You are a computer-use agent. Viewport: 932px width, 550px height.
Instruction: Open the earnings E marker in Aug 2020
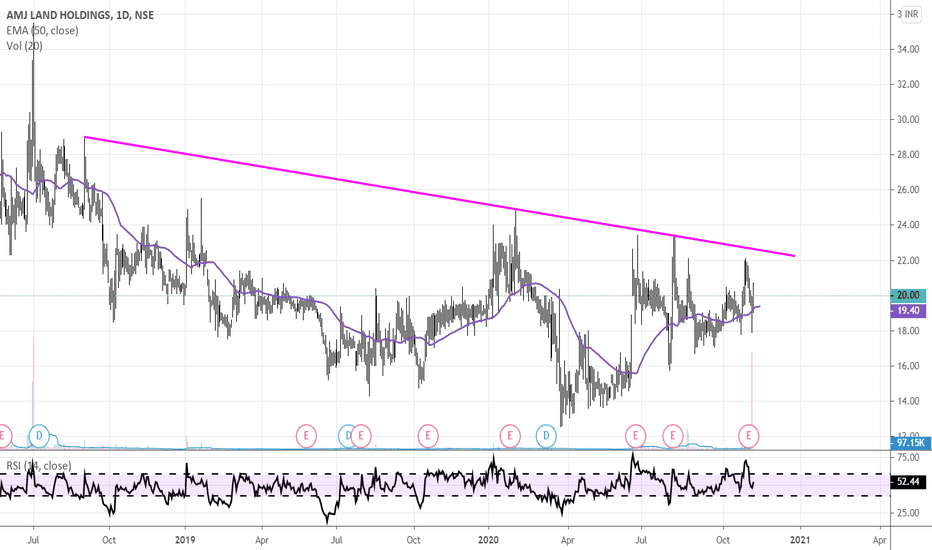[x=673, y=436]
